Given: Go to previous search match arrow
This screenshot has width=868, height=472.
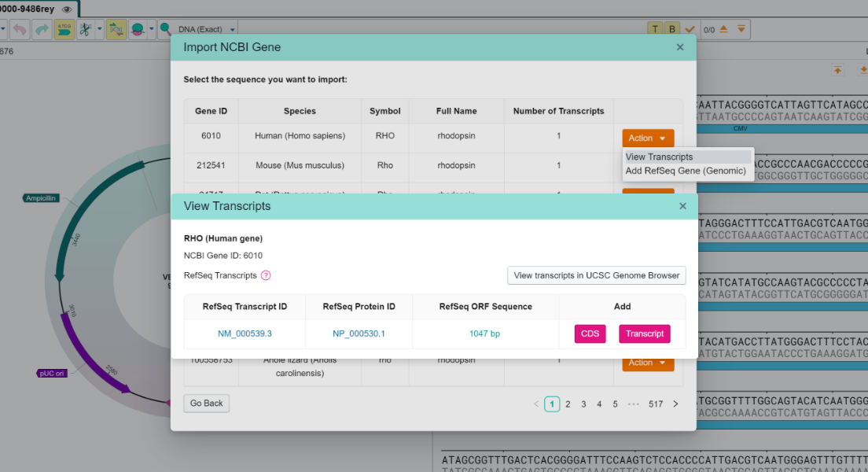Looking at the screenshot, I should pyautogui.click(x=723, y=29).
